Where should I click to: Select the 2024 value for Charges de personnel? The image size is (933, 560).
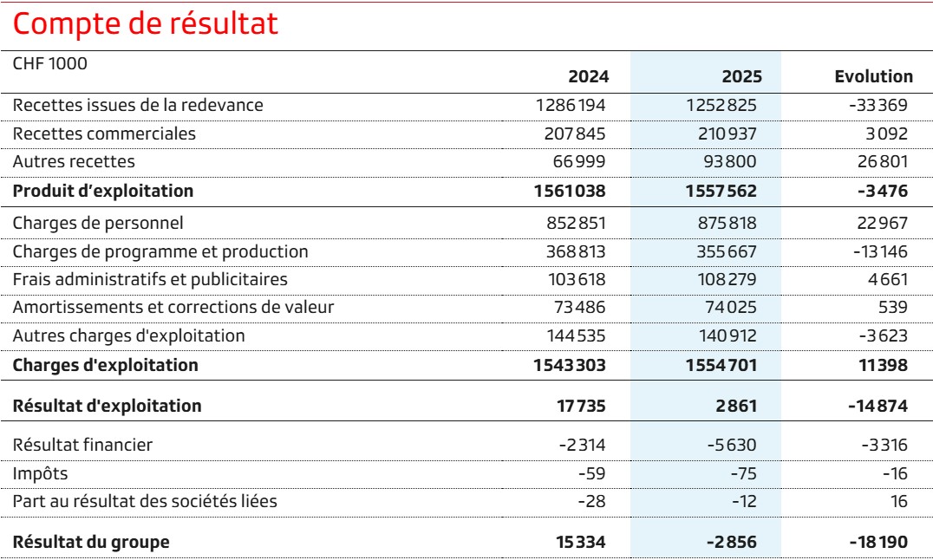tap(573, 224)
